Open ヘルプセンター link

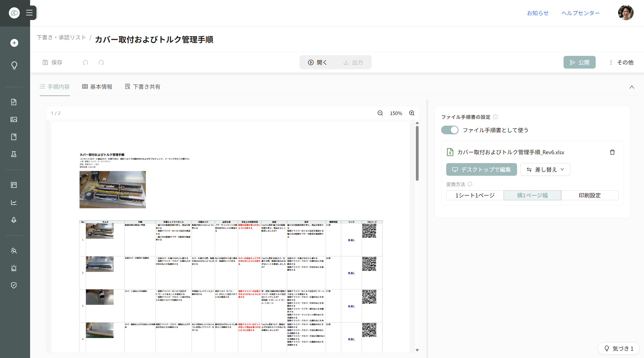click(581, 13)
